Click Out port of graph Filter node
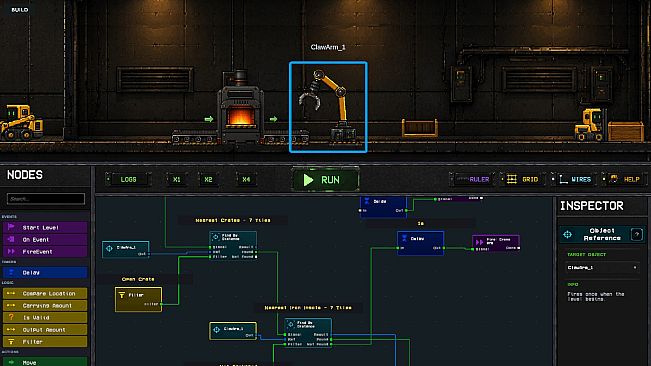 point(161,304)
